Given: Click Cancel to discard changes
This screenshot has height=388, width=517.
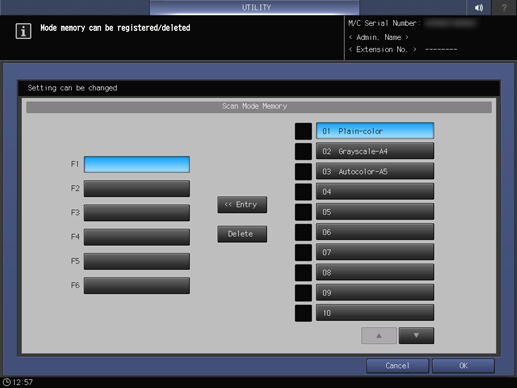Looking at the screenshot, I should click(x=397, y=366).
